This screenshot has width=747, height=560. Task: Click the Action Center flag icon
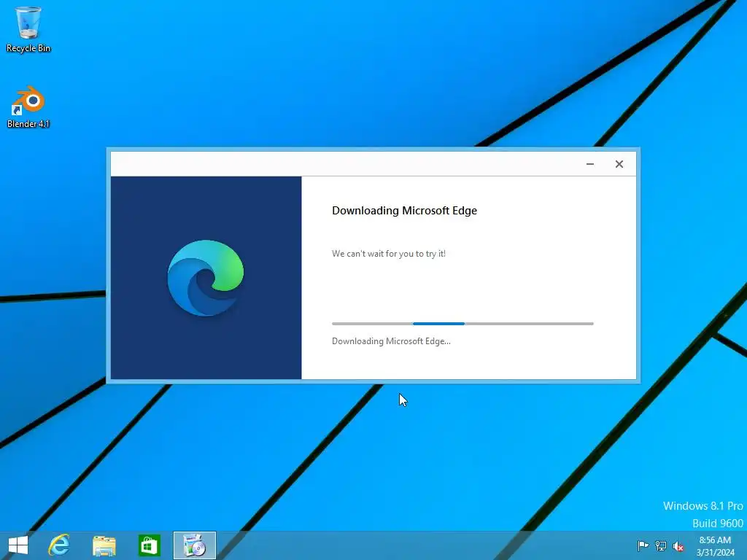pos(643,545)
